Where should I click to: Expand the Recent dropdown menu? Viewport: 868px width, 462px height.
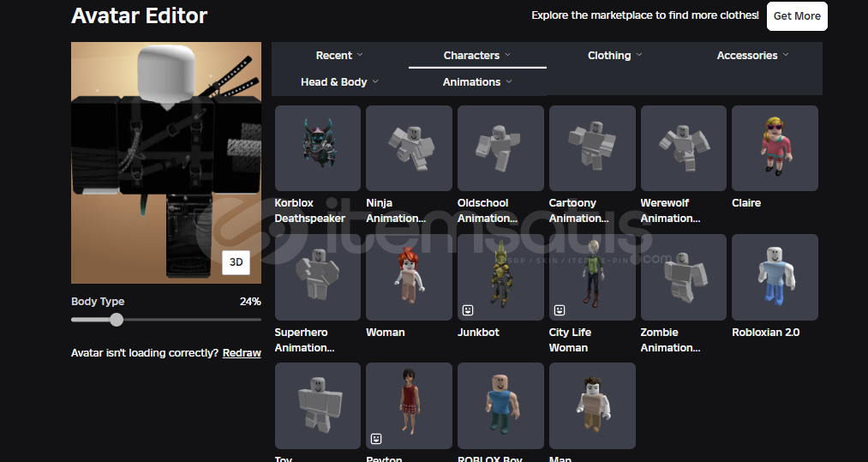[x=339, y=56]
